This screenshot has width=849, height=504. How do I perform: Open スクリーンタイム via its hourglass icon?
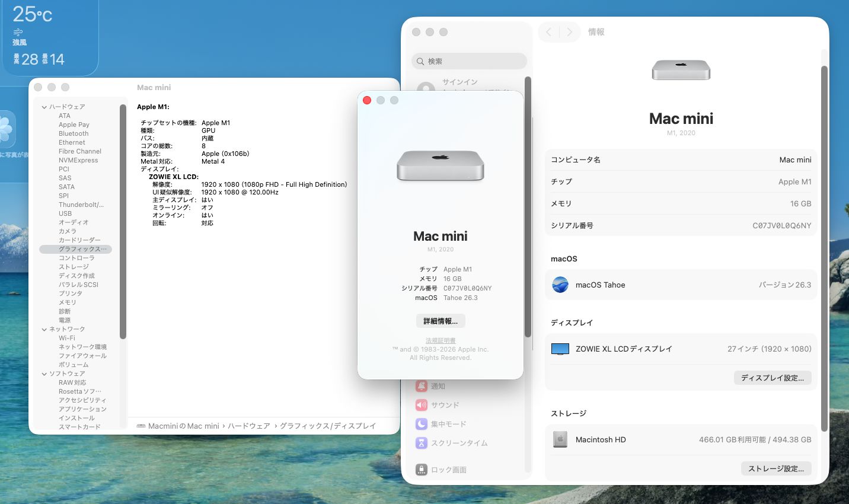422,443
